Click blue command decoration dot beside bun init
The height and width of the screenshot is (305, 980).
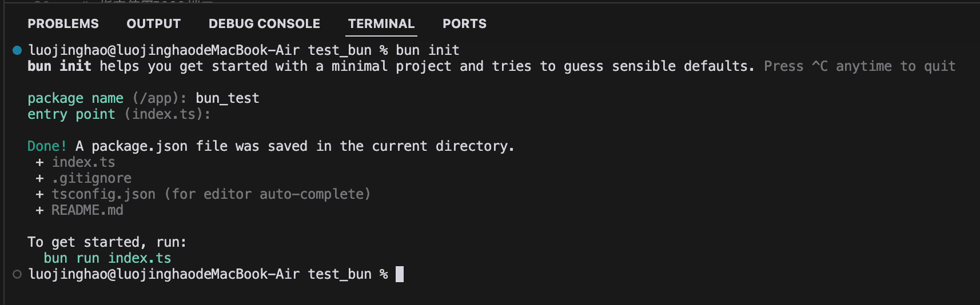point(17,50)
